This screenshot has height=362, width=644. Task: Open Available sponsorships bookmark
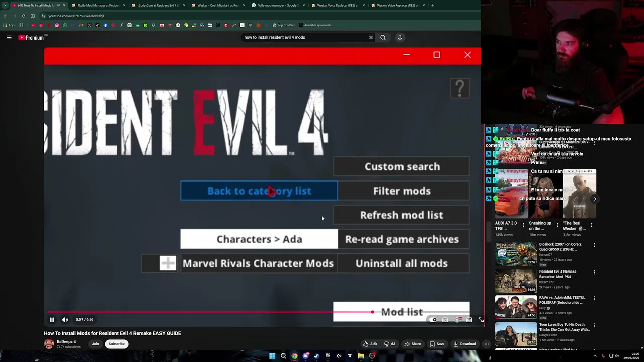(315, 25)
